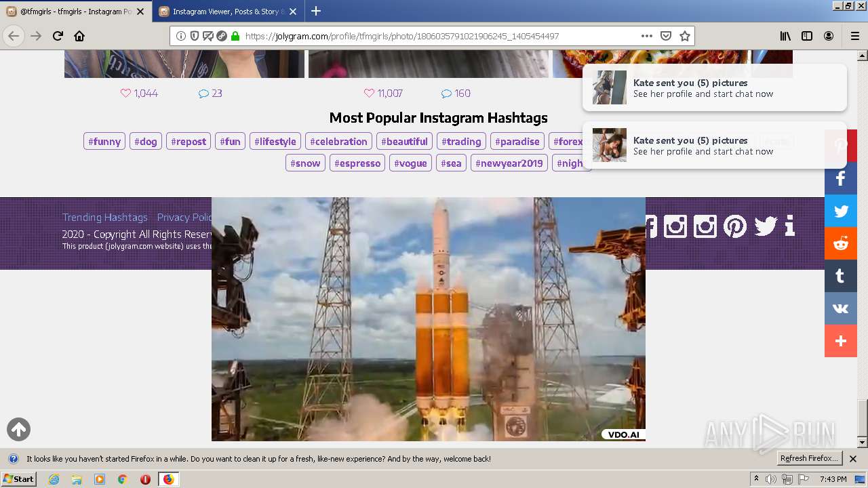Image resolution: width=868 pixels, height=488 pixels.
Task: Go back with the Firefox back arrow
Action: click(14, 36)
